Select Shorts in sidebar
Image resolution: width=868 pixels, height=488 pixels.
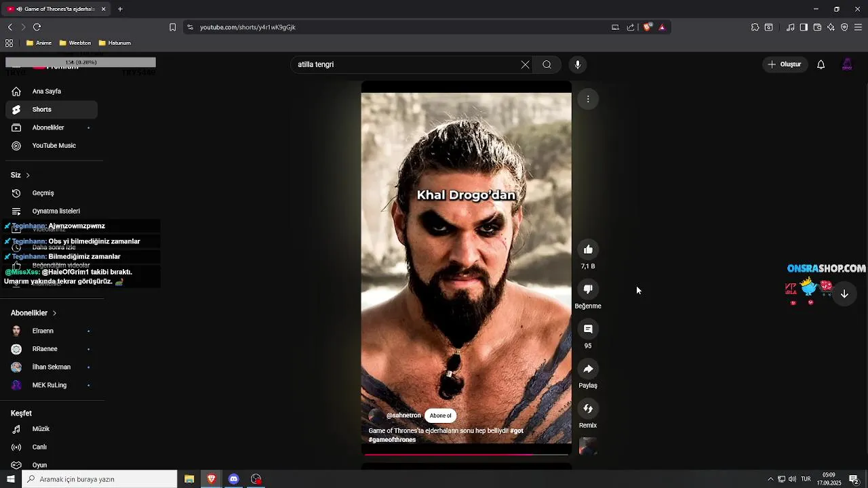(52, 109)
